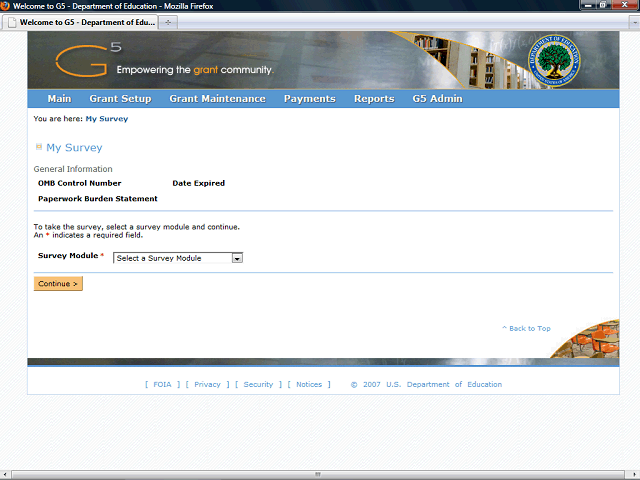Click the Survey Module field label

(68, 256)
